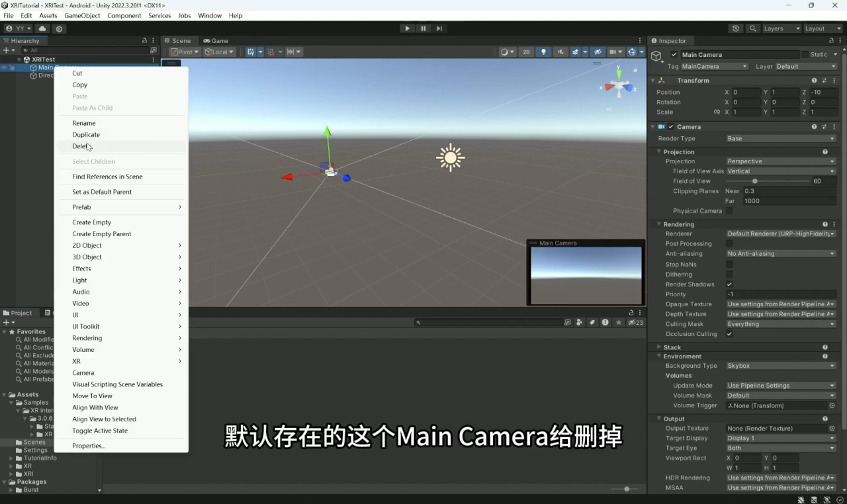
Task: Click the cloud services icon
Action: point(42,28)
